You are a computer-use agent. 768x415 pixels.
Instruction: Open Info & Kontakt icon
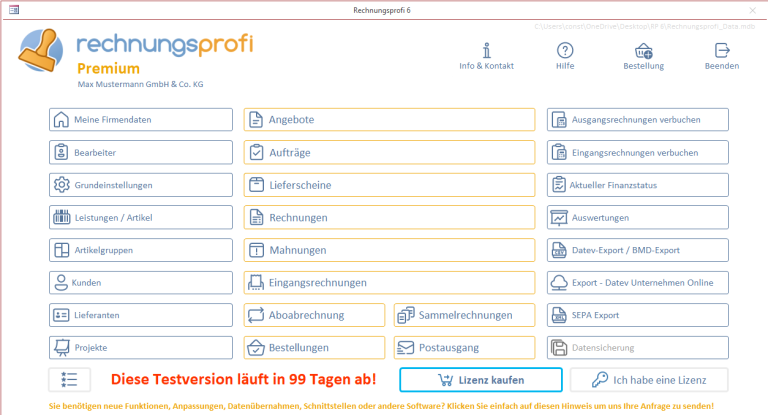pos(486,50)
